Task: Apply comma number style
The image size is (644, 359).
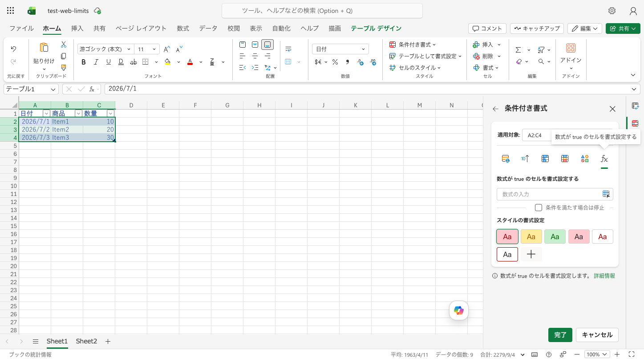Action: (347, 62)
